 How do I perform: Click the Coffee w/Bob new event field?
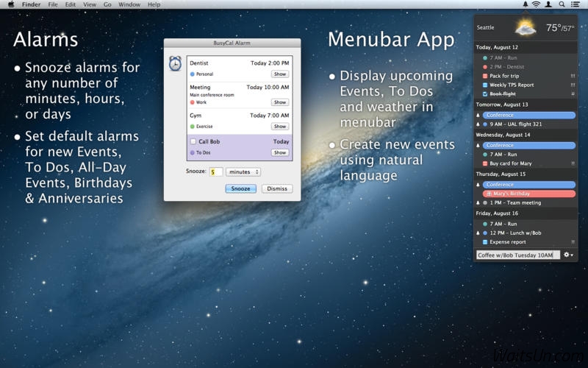point(517,255)
